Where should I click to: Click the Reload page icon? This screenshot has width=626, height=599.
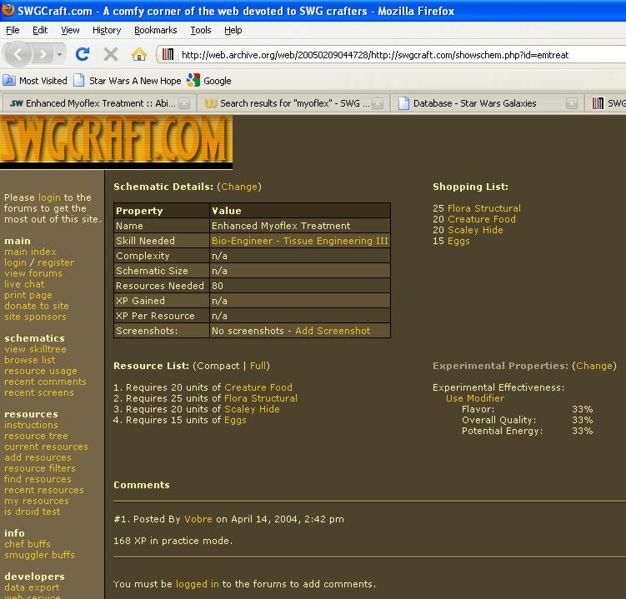83,54
